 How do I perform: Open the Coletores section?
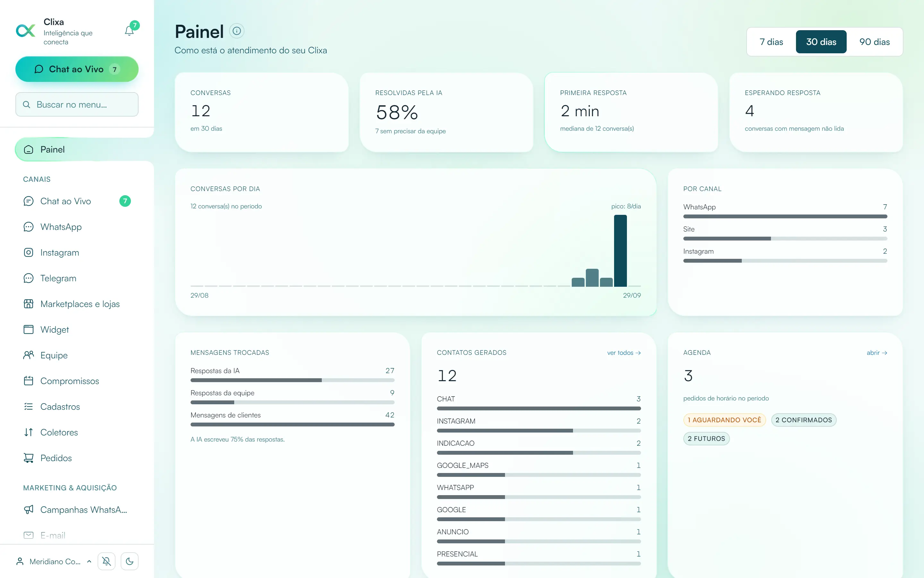[77, 432]
